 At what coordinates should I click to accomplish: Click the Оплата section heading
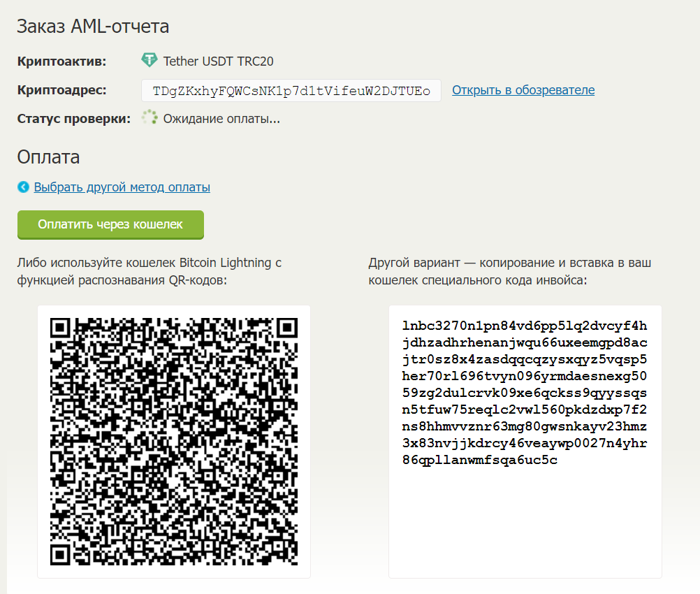point(48,157)
